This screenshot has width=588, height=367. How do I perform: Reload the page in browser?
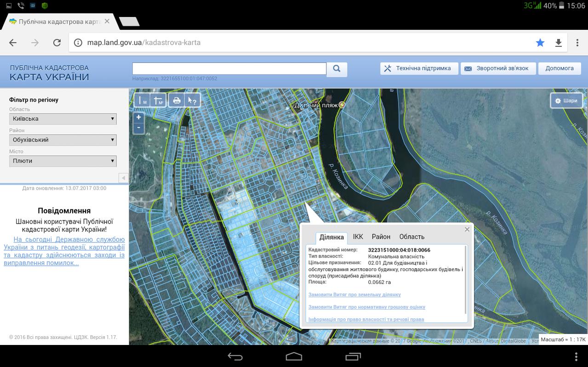(57, 43)
